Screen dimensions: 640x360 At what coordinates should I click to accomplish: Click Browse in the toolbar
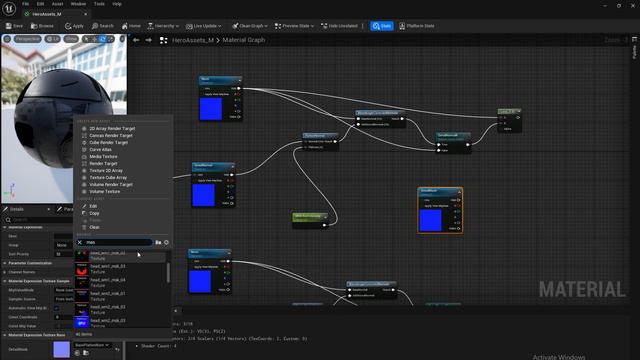[x=42, y=26]
